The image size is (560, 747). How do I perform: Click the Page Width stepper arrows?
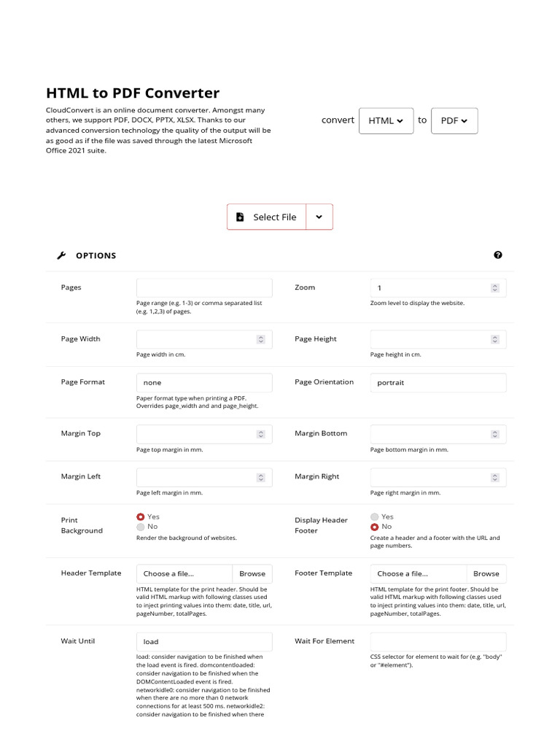261,339
